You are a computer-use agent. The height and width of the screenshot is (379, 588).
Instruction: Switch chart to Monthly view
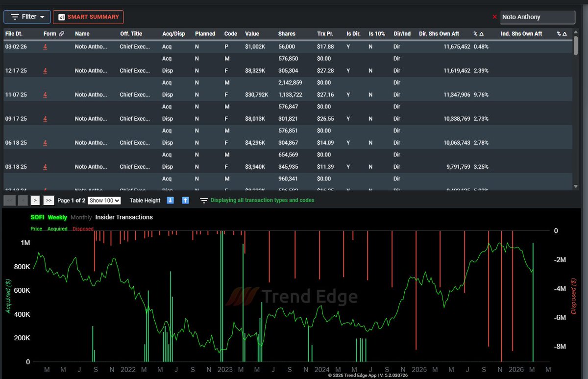81,217
